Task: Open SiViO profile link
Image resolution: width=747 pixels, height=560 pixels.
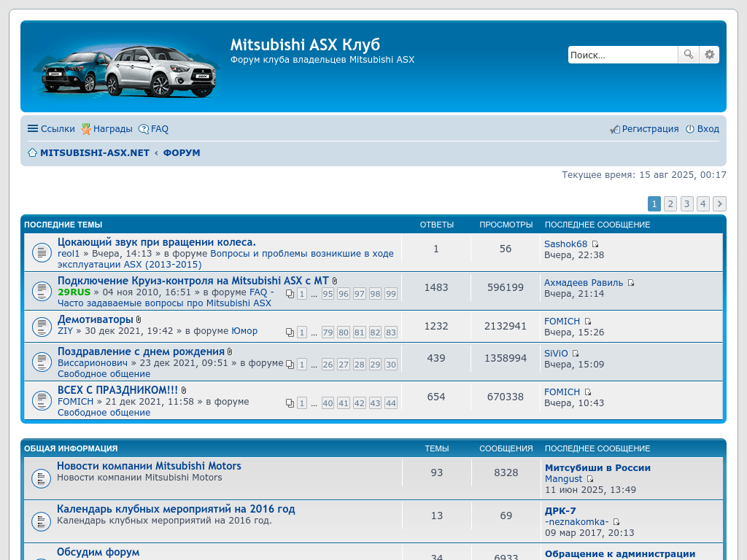Action: coord(556,354)
